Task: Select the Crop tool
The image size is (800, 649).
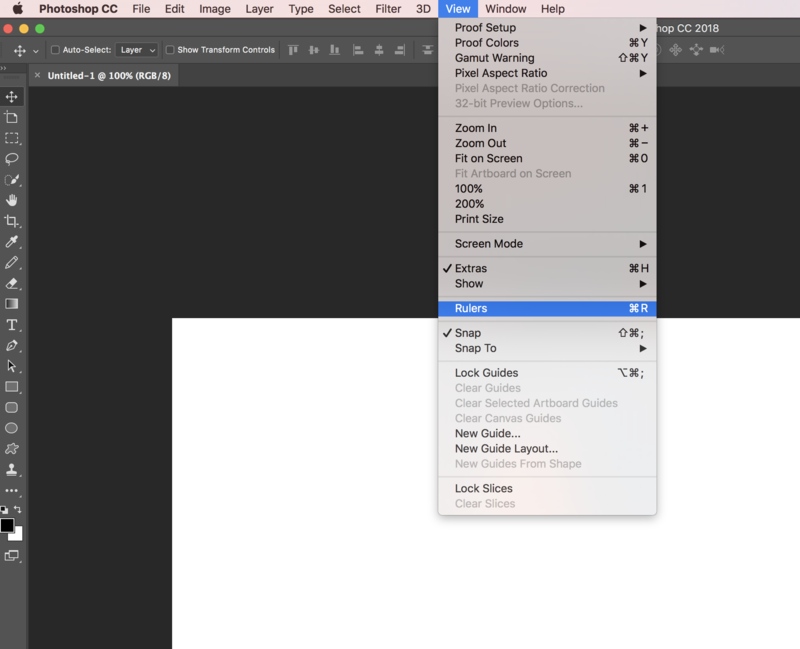Action: coord(11,221)
